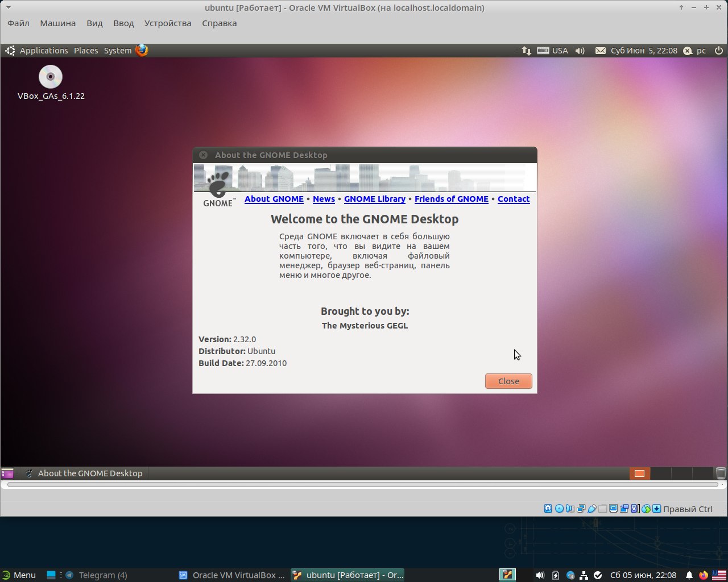Image resolution: width=728 pixels, height=582 pixels.
Task: Open VirtualBox hard disk activity indicator
Action: pyautogui.click(x=548, y=509)
